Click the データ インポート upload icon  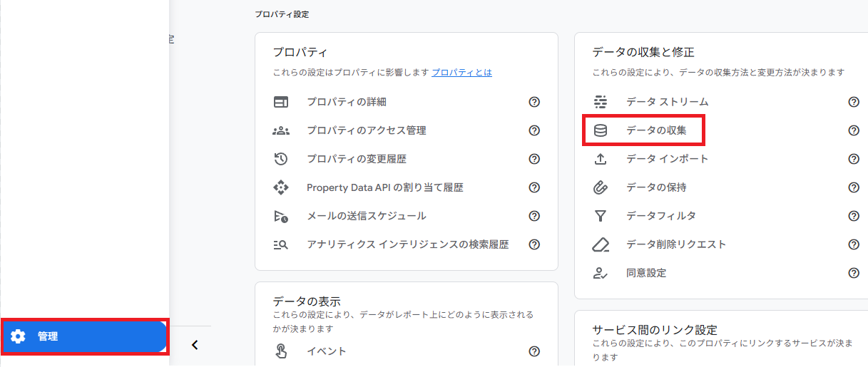coord(601,159)
